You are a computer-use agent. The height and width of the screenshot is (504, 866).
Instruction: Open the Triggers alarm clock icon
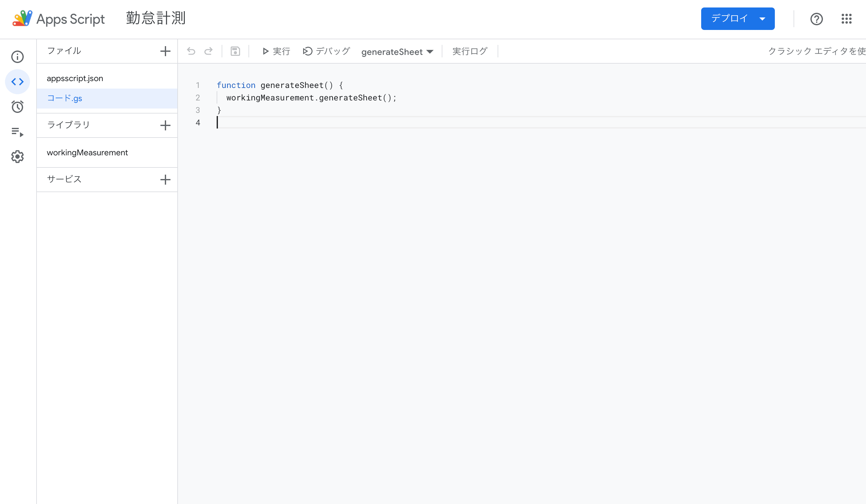(17, 107)
